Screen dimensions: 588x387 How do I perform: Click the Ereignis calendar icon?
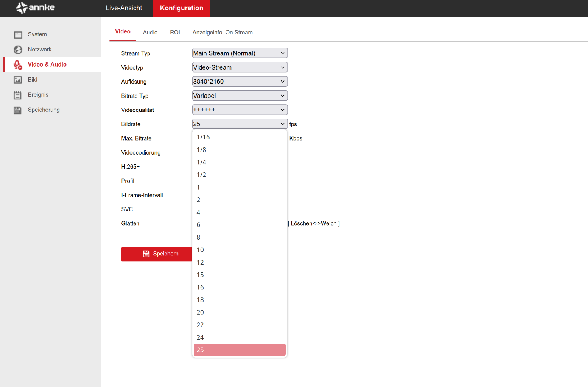[18, 95]
